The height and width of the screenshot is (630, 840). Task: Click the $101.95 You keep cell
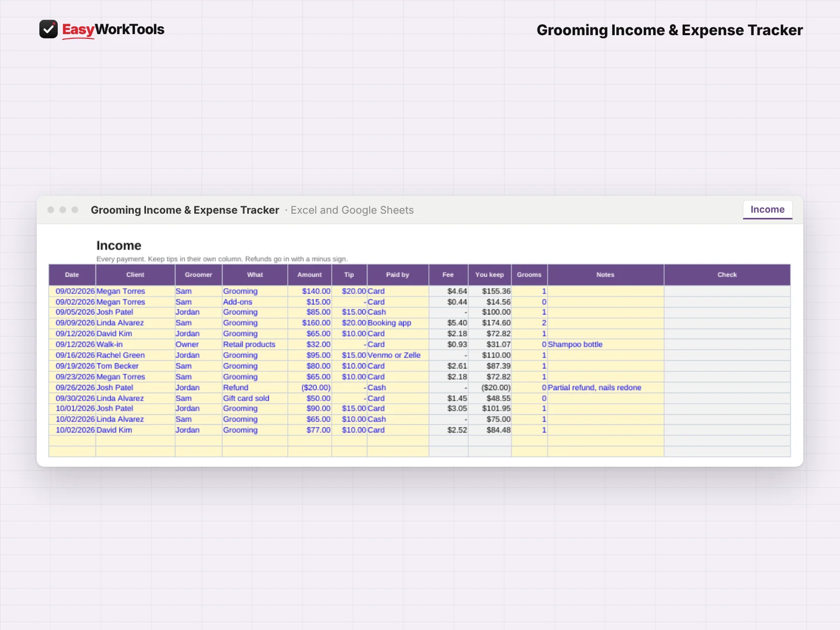pyautogui.click(x=489, y=408)
